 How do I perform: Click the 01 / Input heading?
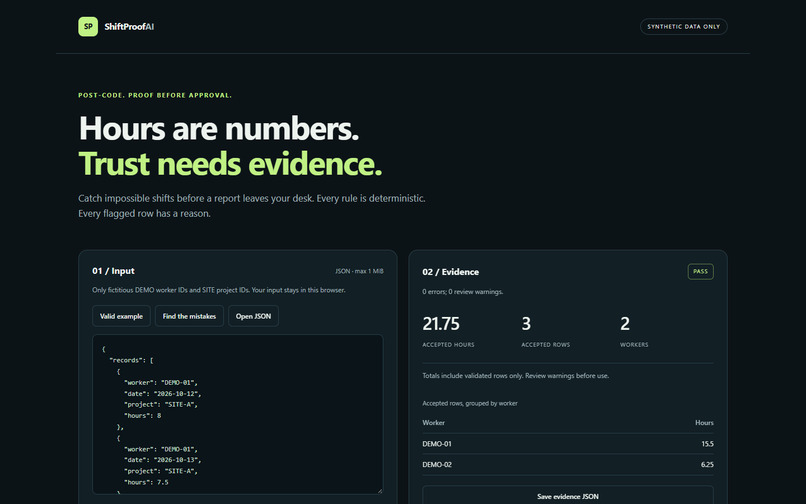[113, 271]
